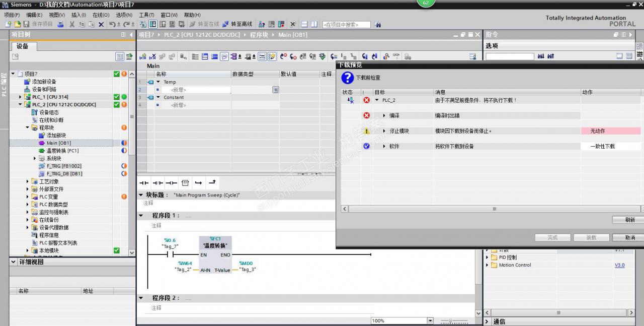The width and height of the screenshot is (644, 326).
Task: Click the new project icon in main toolbar
Action: coord(8,24)
